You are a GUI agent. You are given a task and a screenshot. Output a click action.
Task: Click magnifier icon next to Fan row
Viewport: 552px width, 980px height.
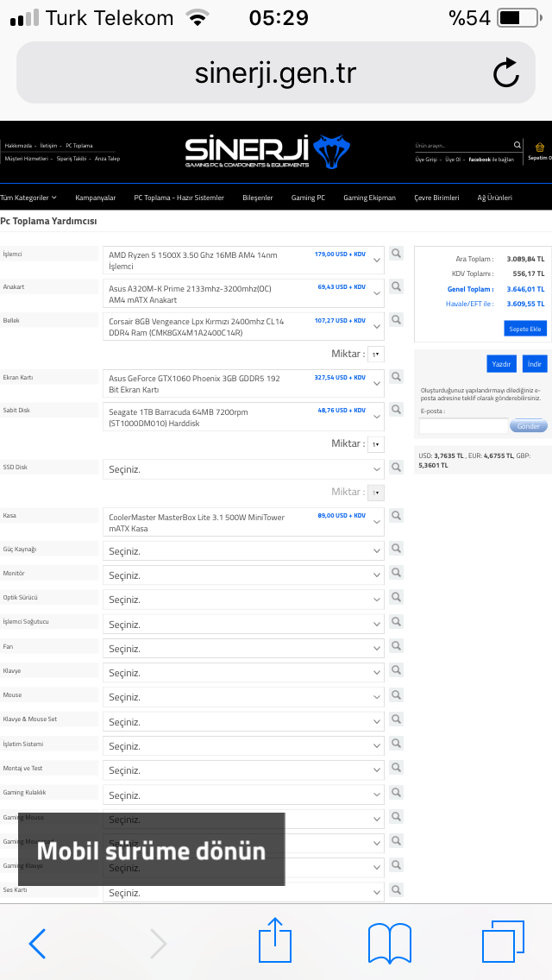point(397,645)
